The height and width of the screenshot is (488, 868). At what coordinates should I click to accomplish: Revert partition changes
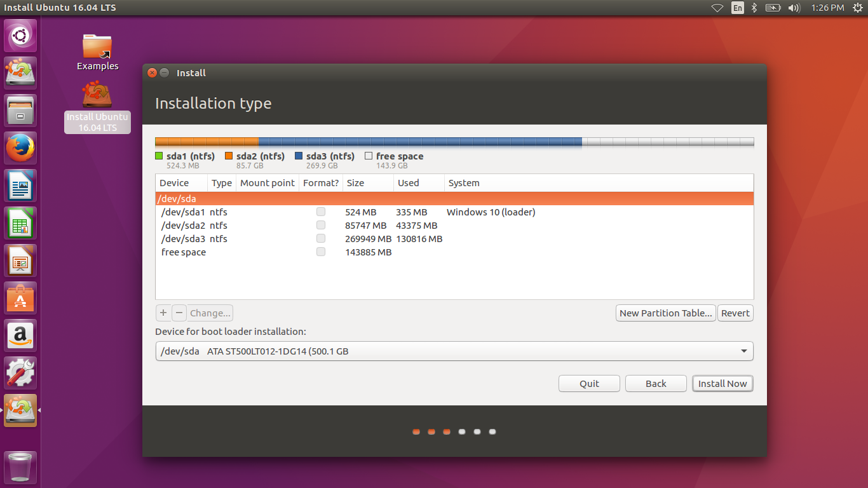click(x=736, y=313)
